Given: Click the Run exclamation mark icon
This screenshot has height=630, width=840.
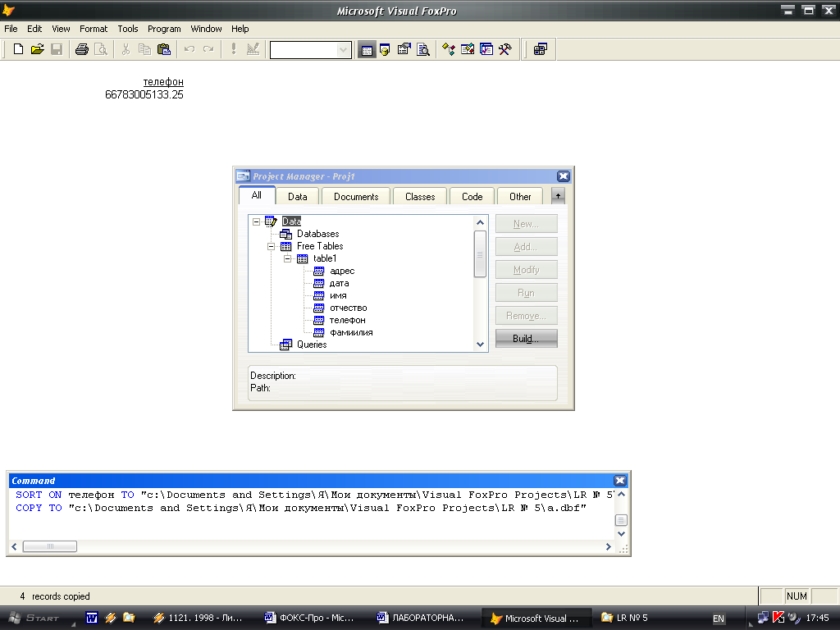Looking at the screenshot, I should pyautogui.click(x=234, y=49).
